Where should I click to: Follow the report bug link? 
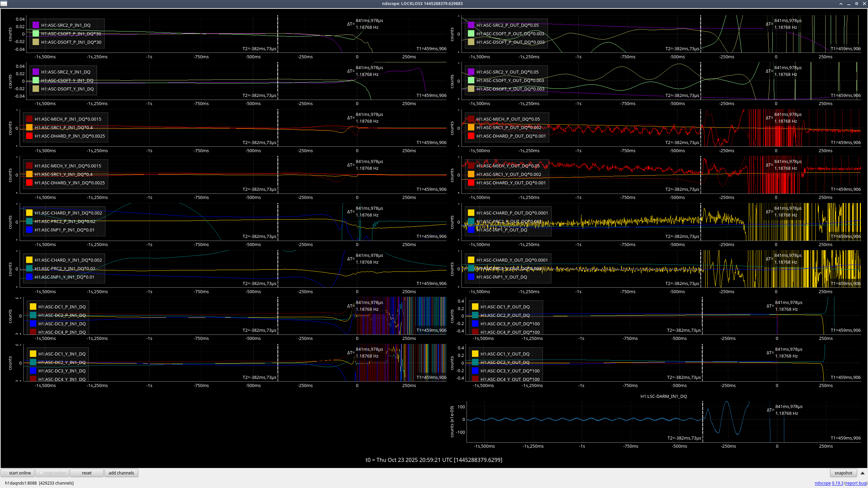pos(855,483)
